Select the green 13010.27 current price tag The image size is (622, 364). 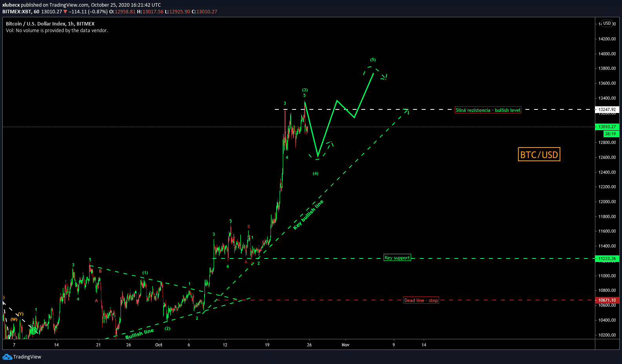(607, 127)
